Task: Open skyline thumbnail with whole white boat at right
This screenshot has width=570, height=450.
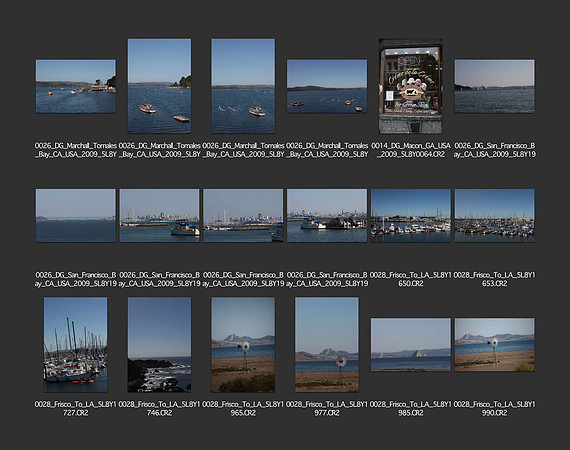Action: pyautogui.click(x=159, y=215)
